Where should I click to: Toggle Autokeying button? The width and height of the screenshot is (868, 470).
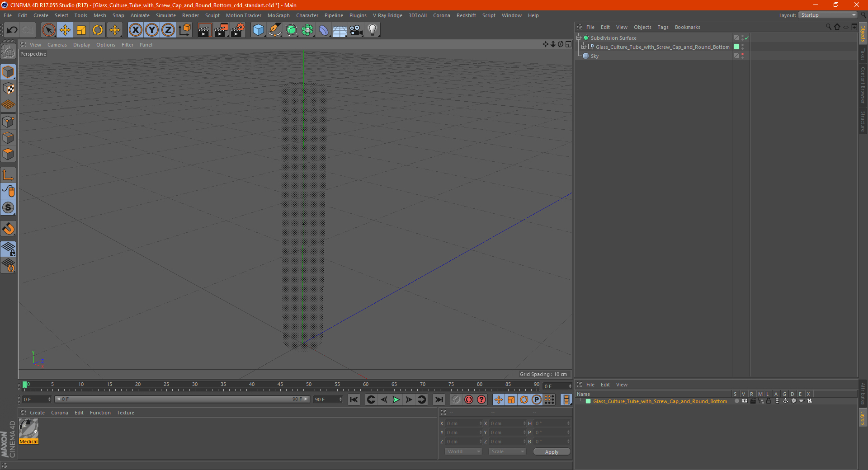(469, 399)
